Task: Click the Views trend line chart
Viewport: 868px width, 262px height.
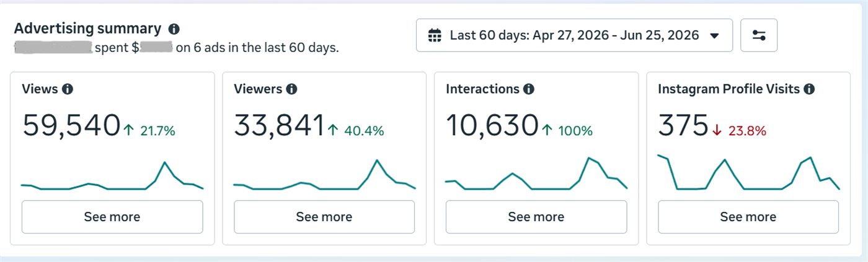Action: point(112,175)
